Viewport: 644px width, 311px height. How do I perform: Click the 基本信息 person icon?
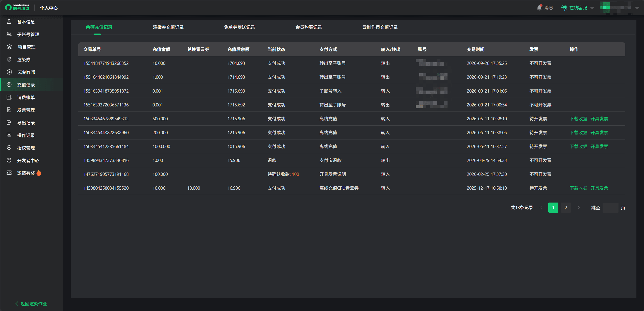point(9,22)
